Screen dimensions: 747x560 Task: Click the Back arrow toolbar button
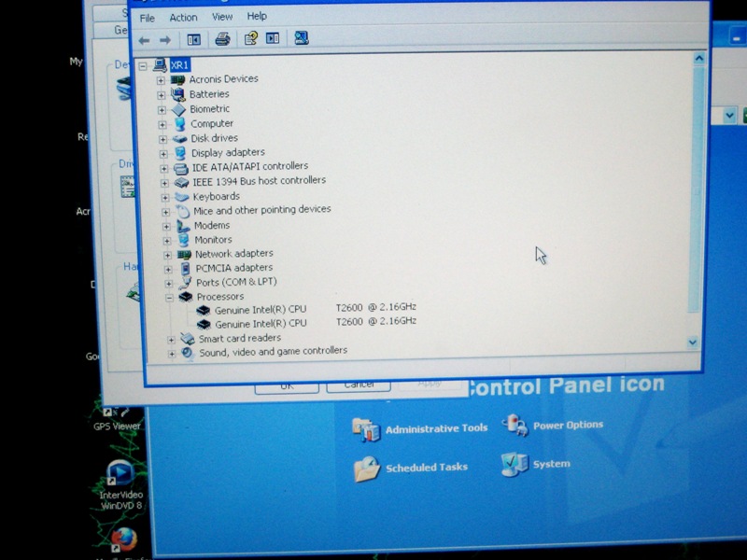(x=144, y=40)
